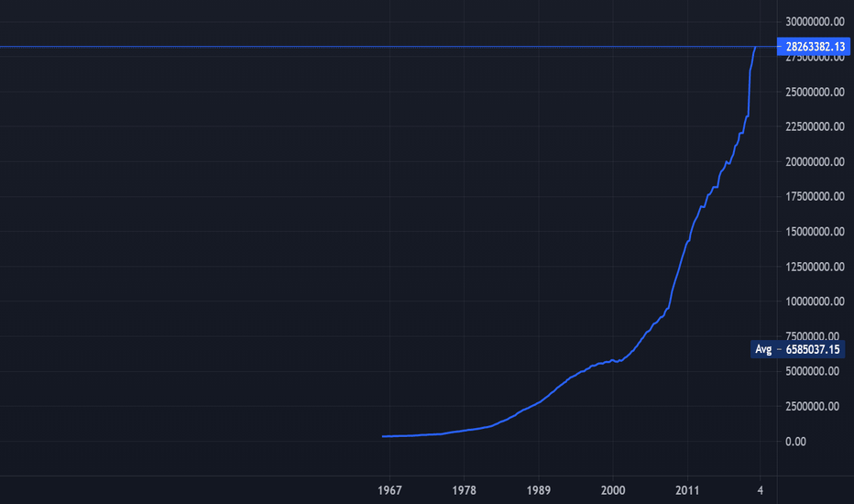Click the 2500000.00 price axis label

coord(812,407)
